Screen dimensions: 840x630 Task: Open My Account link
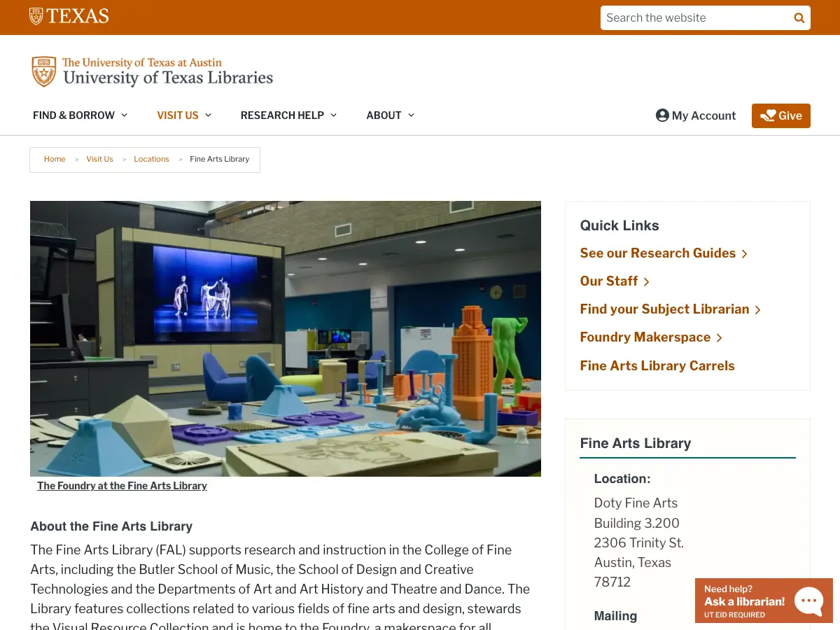coord(696,115)
